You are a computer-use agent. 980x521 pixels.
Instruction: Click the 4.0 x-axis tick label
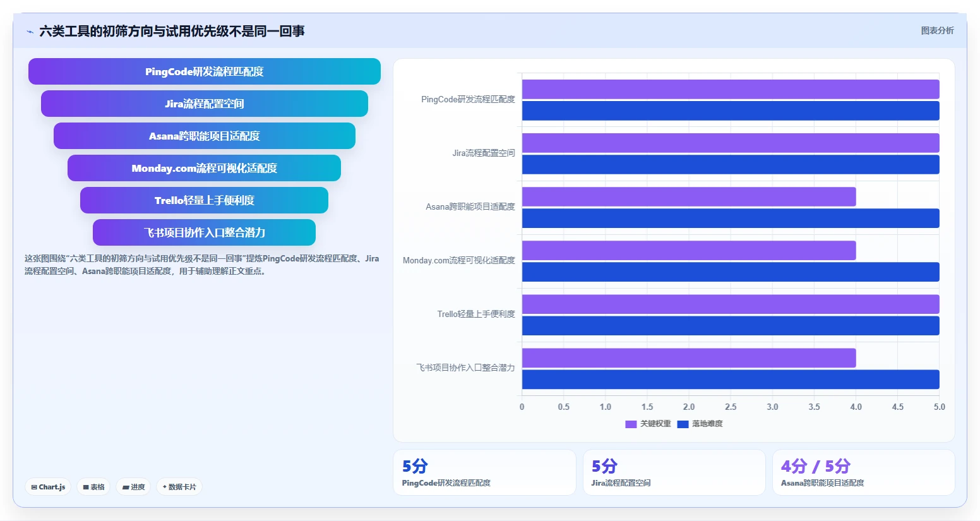pos(856,407)
